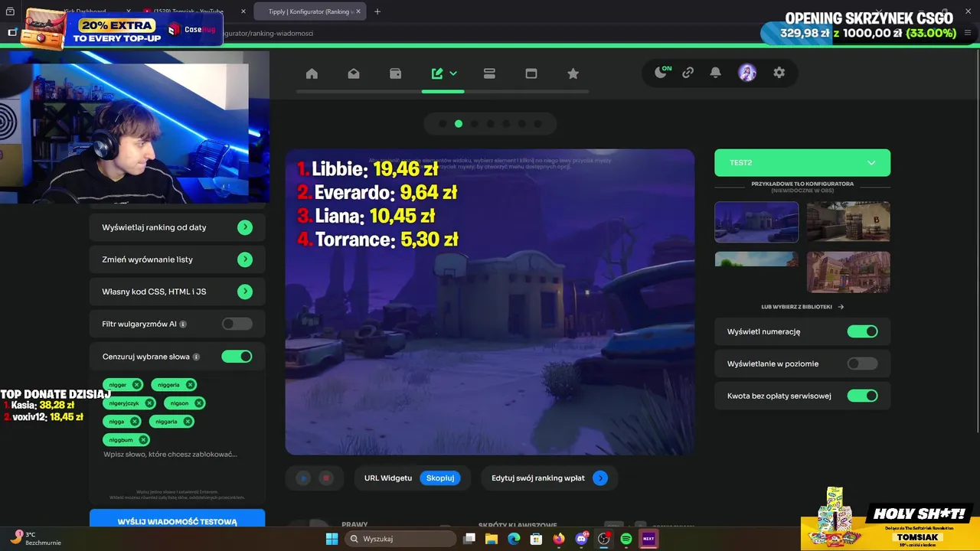Viewport: 980px width, 551px height.
Task: Open Discord from the taskbar
Action: click(582, 539)
